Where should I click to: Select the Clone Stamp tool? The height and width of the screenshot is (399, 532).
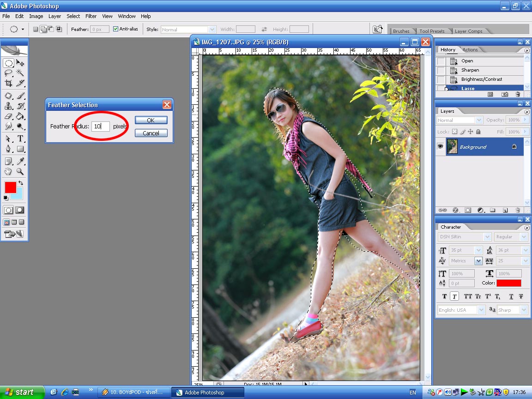coord(8,106)
